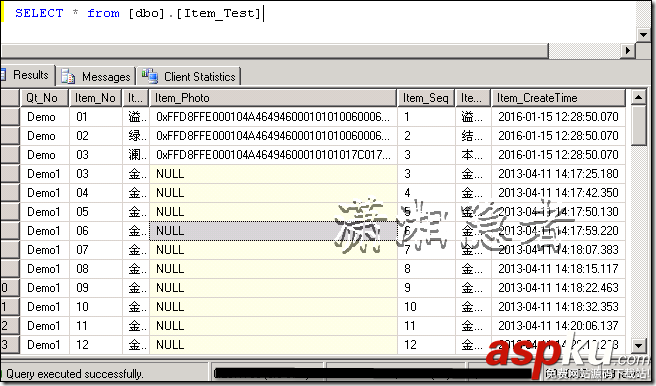
Task: Click the Item_Seq column header
Action: click(426, 98)
